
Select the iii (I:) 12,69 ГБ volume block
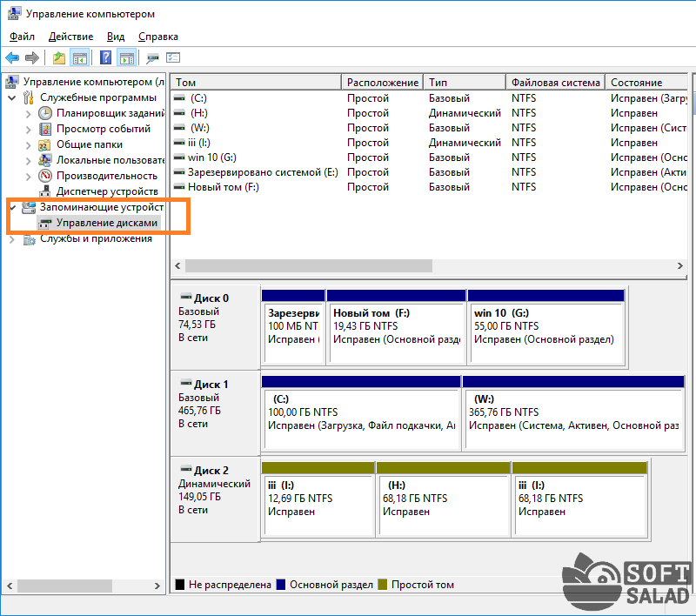318,499
